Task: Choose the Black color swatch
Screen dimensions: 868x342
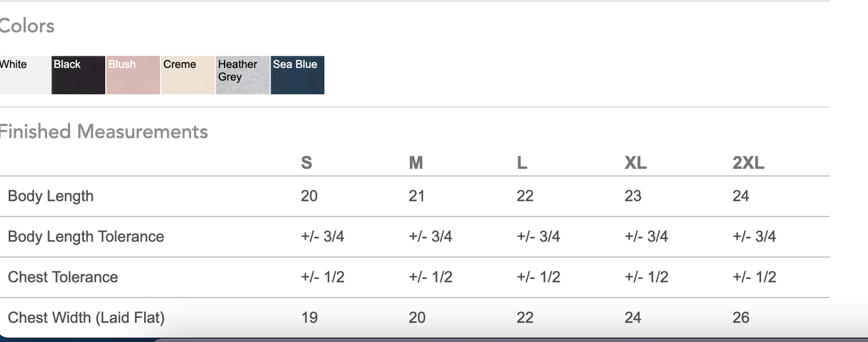Action: pyautogui.click(x=79, y=75)
